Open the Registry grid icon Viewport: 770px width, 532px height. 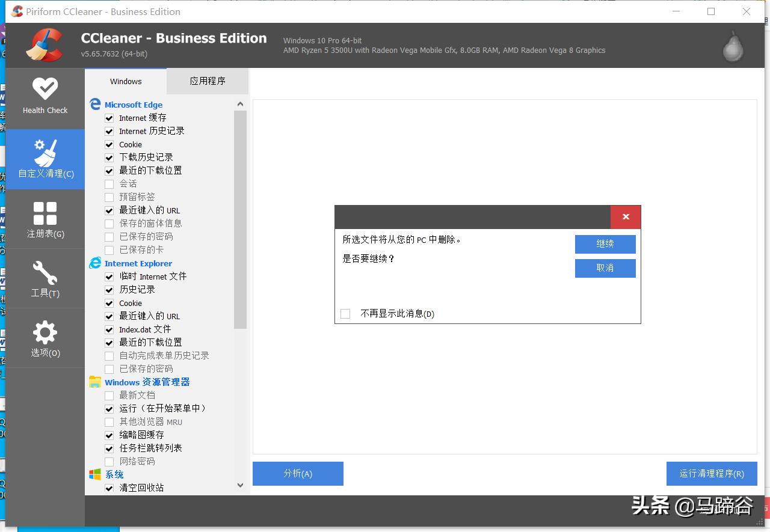tap(45, 213)
